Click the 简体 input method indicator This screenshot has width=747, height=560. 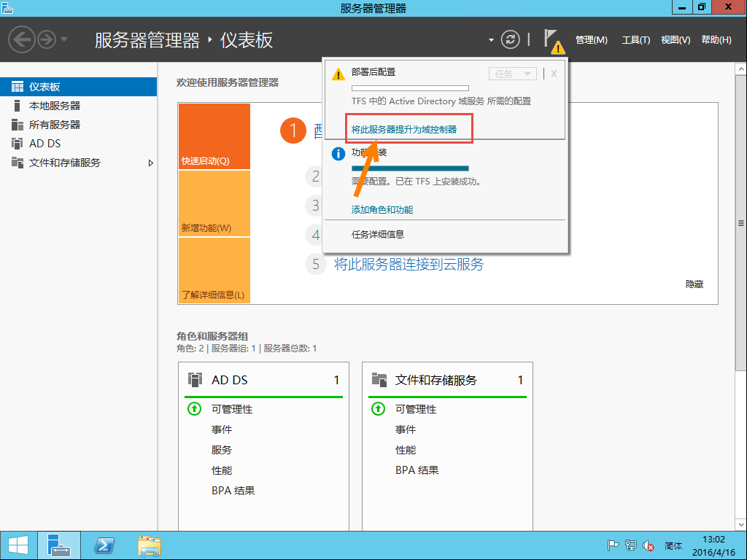tap(673, 546)
